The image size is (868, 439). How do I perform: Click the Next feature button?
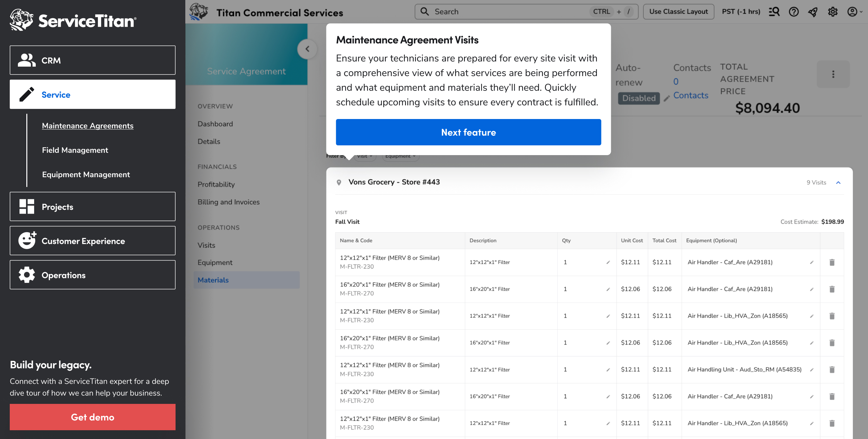(468, 132)
